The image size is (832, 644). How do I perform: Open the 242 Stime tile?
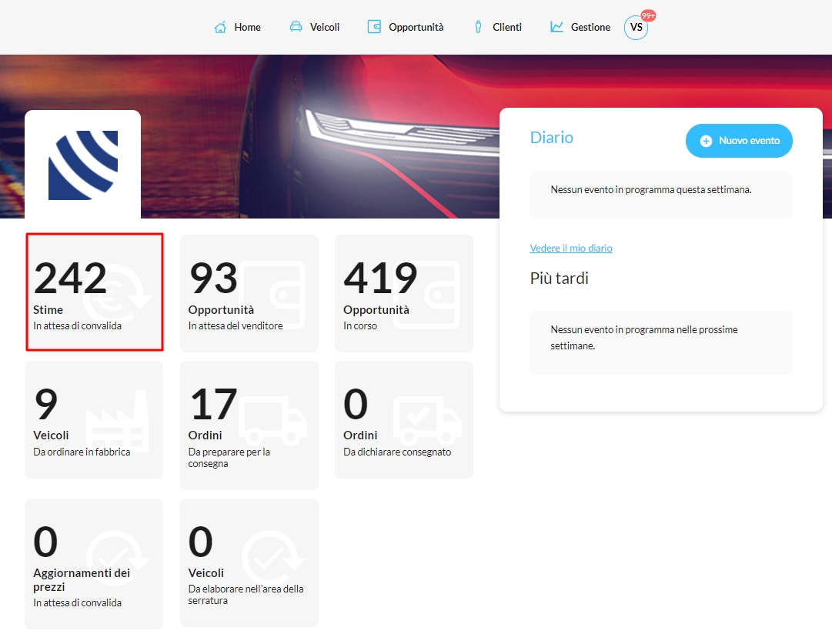pos(95,292)
